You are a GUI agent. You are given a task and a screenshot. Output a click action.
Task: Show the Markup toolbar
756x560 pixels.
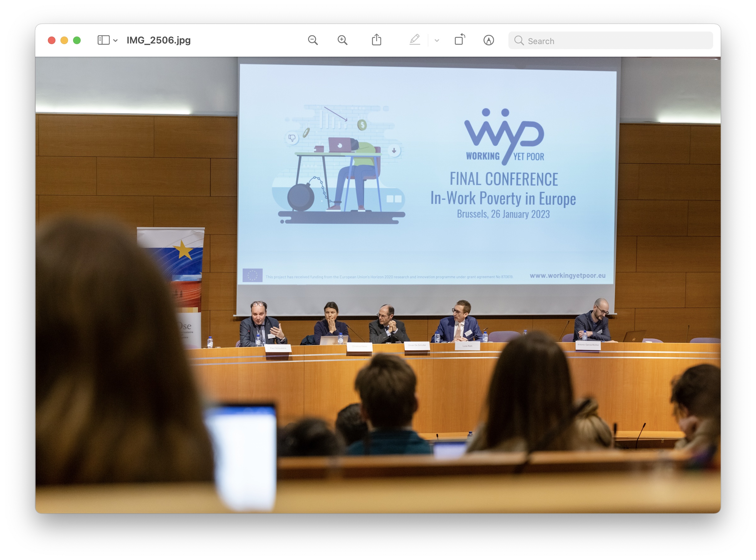[x=488, y=40]
